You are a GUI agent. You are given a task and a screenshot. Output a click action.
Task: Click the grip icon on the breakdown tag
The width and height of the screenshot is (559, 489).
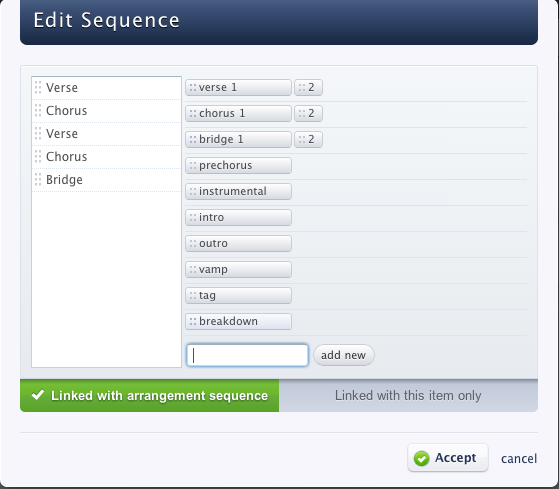pos(193,321)
